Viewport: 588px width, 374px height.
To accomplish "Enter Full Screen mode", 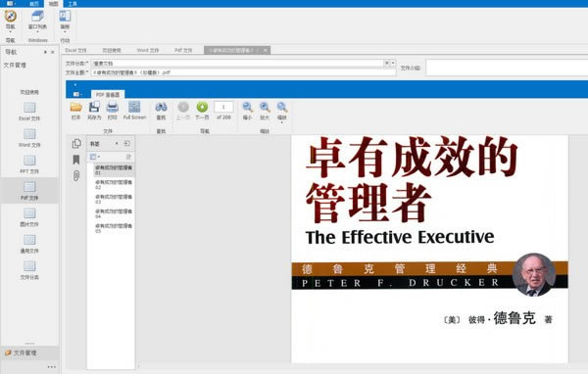I will tap(134, 111).
